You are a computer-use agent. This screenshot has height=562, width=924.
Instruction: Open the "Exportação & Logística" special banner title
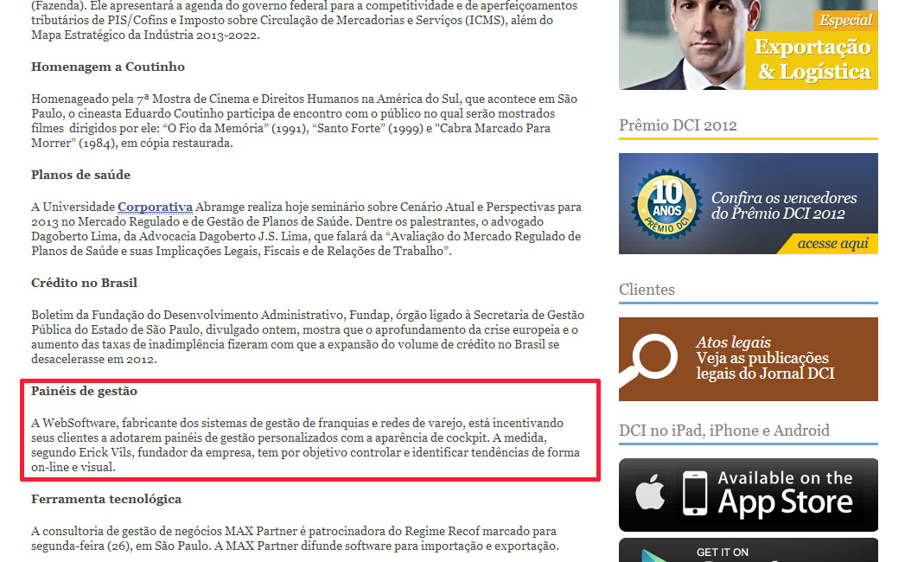[x=812, y=59]
